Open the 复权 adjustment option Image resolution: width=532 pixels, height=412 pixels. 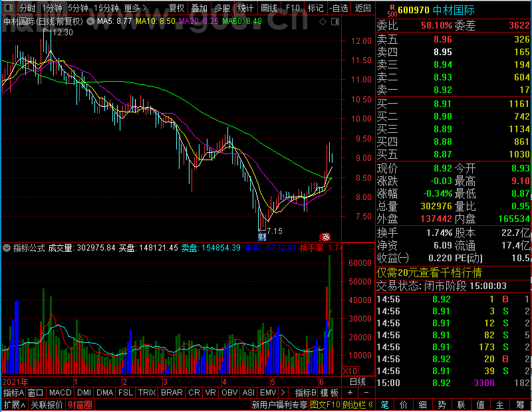point(176,8)
